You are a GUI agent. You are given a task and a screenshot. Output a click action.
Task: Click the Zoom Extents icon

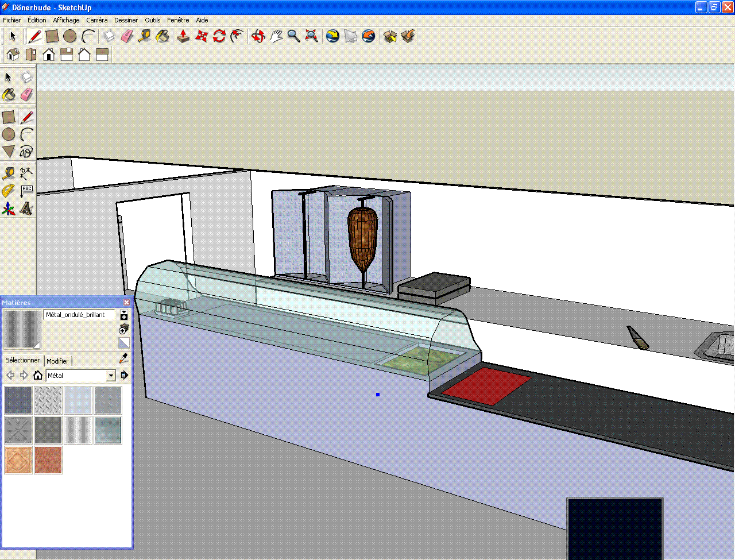[312, 36]
